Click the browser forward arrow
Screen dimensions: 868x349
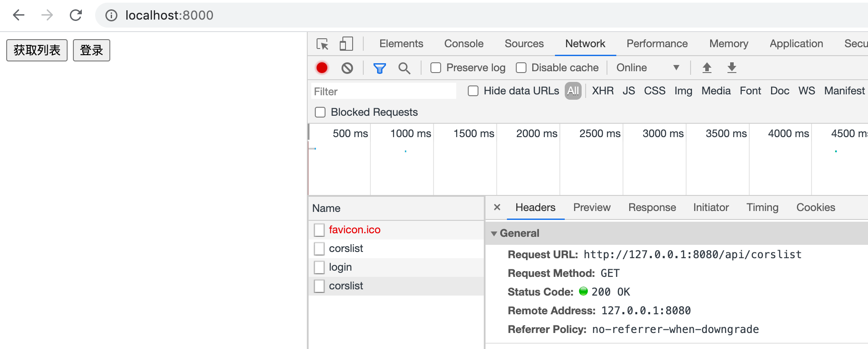pyautogui.click(x=47, y=15)
